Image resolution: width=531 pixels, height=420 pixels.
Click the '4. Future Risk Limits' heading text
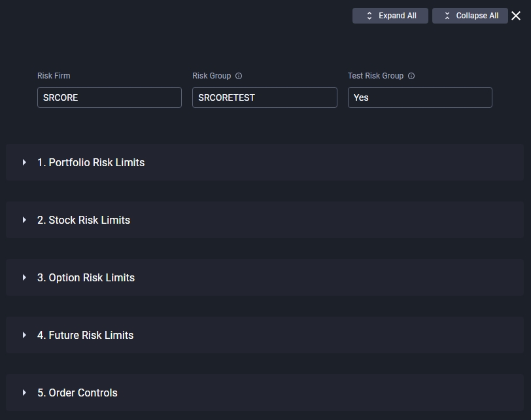click(85, 335)
